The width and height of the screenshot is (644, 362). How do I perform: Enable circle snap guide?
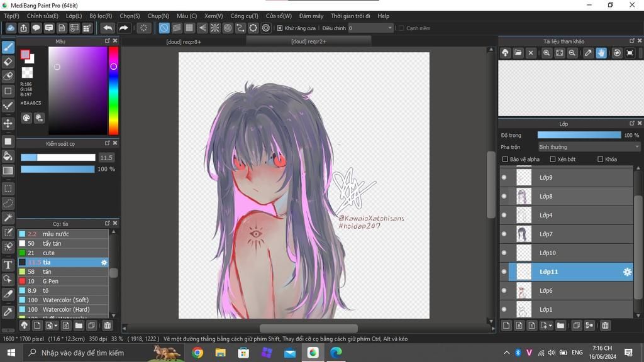tap(228, 28)
